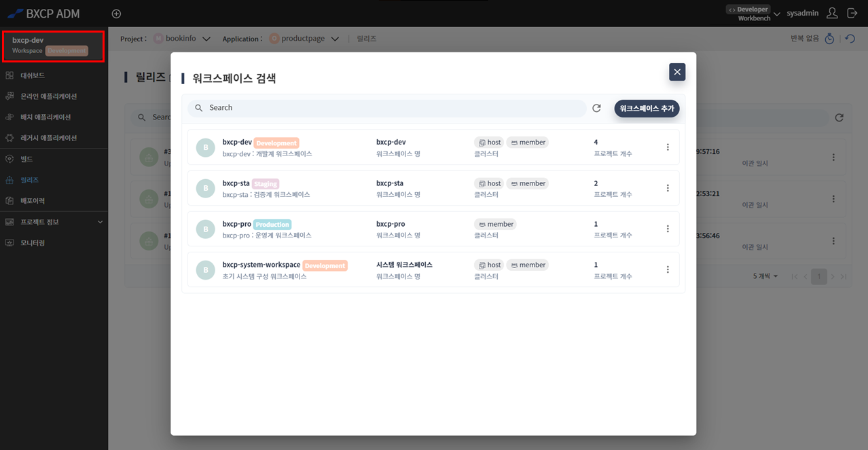Click the auto-refresh timer icon
Viewport: 868px width, 450px height.
click(x=829, y=39)
